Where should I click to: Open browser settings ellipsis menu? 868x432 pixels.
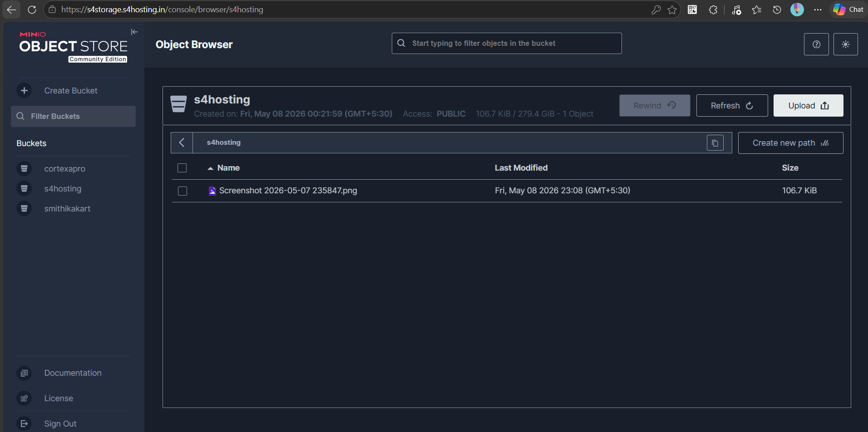click(818, 10)
